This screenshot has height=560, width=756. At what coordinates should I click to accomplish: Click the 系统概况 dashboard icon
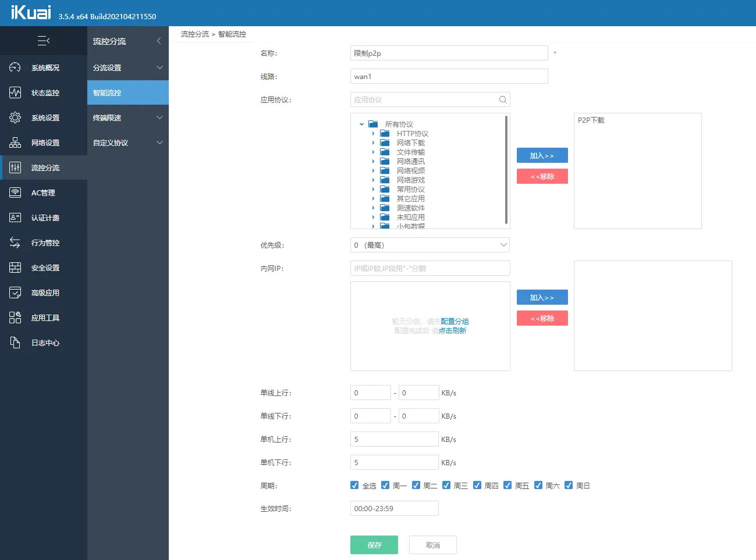(x=15, y=67)
